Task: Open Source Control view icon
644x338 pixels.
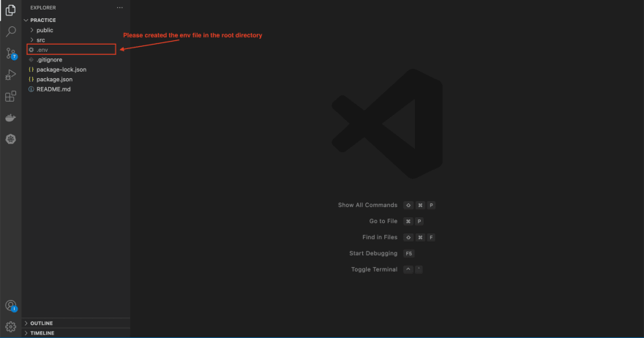Action: click(x=11, y=53)
